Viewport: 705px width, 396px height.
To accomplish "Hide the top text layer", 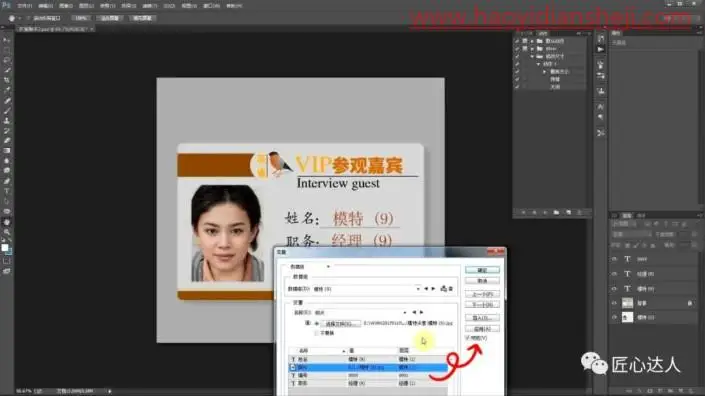I will pyautogui.click(x=615, y=259).
